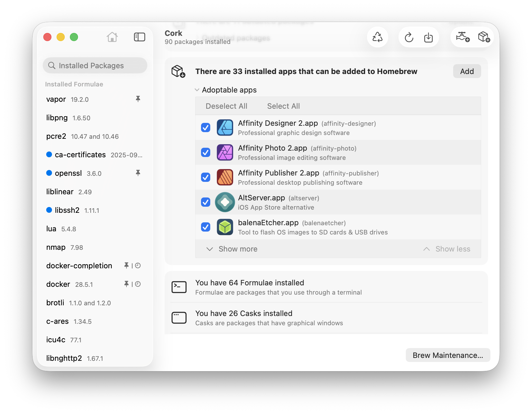Viewport: 532px width, 414px height.
Task: Click Deselect All in adoptable apps
Action: pyautogui.click(x=226, y=106)
